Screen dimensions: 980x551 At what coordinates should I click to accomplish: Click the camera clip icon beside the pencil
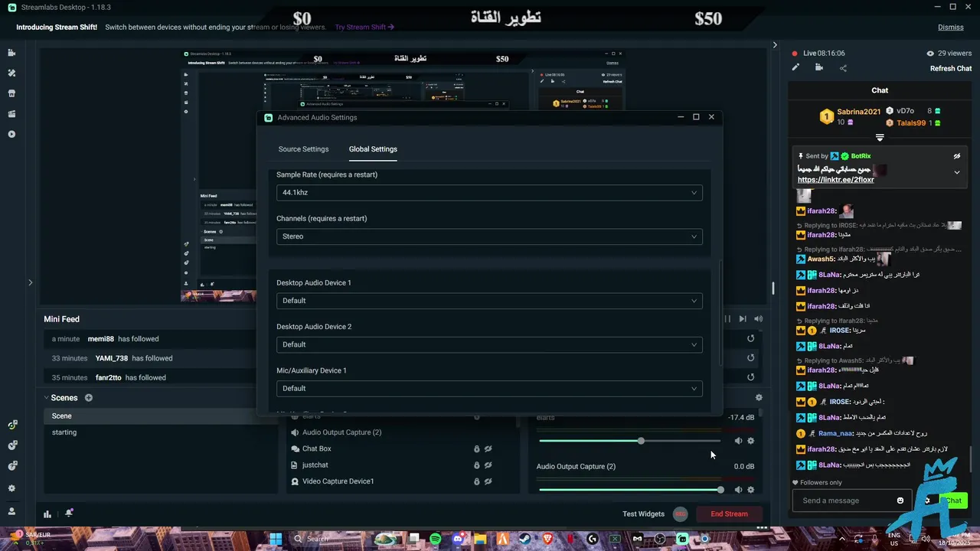point(819,67)
